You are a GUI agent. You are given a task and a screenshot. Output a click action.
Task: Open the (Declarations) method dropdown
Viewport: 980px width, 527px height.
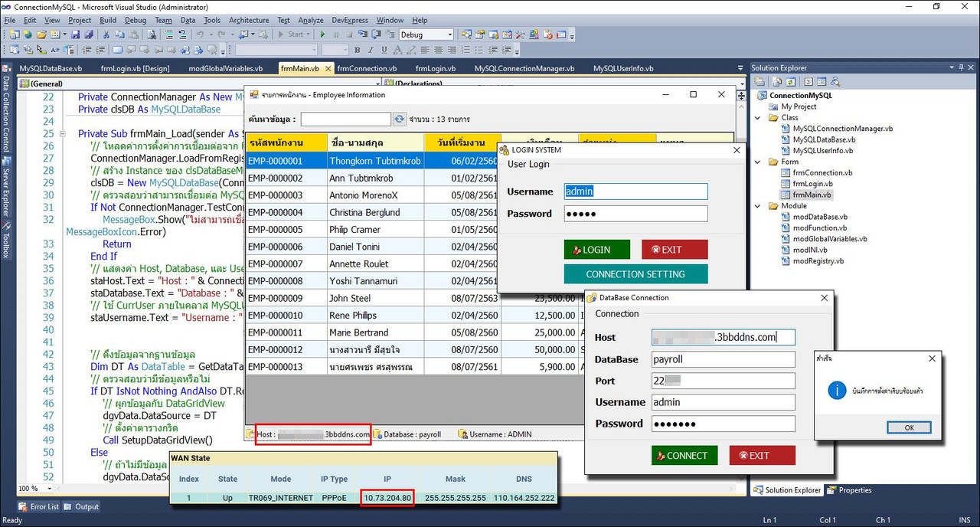pos(740,83)
